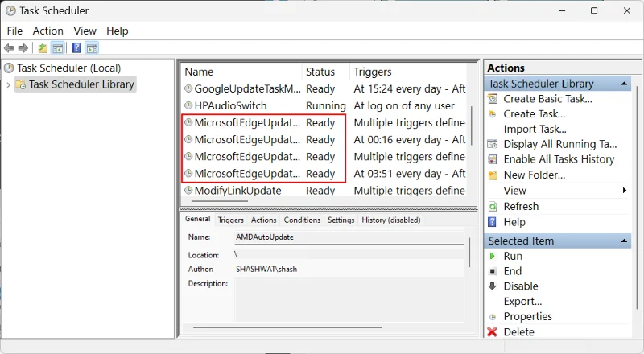The image size is (644, 354).
Task: Click the Back arrow toolbar icon
Action: (9, 48)
